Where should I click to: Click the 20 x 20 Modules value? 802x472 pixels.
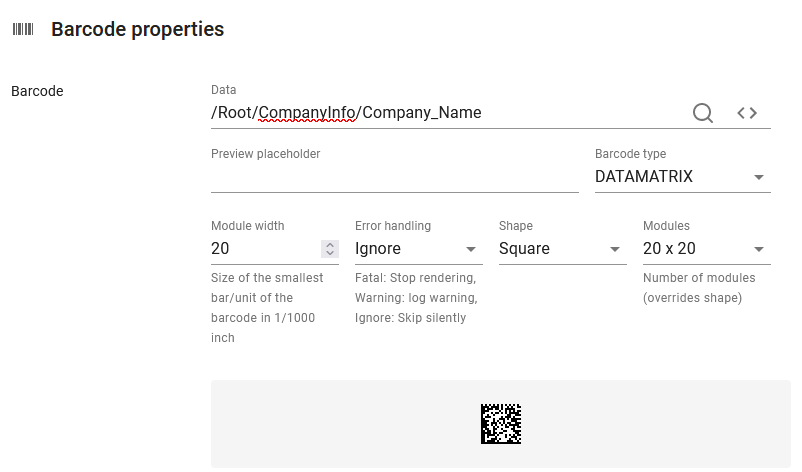(x=669, y=249)
